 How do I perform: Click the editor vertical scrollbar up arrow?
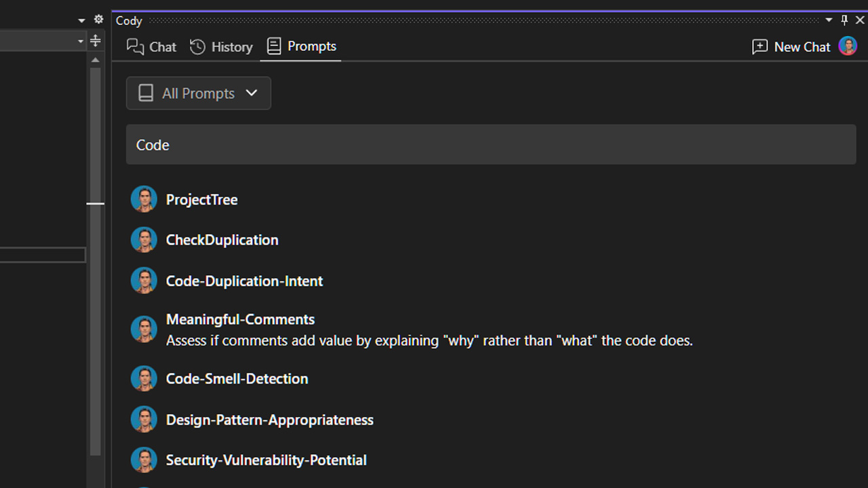point(96,60)
